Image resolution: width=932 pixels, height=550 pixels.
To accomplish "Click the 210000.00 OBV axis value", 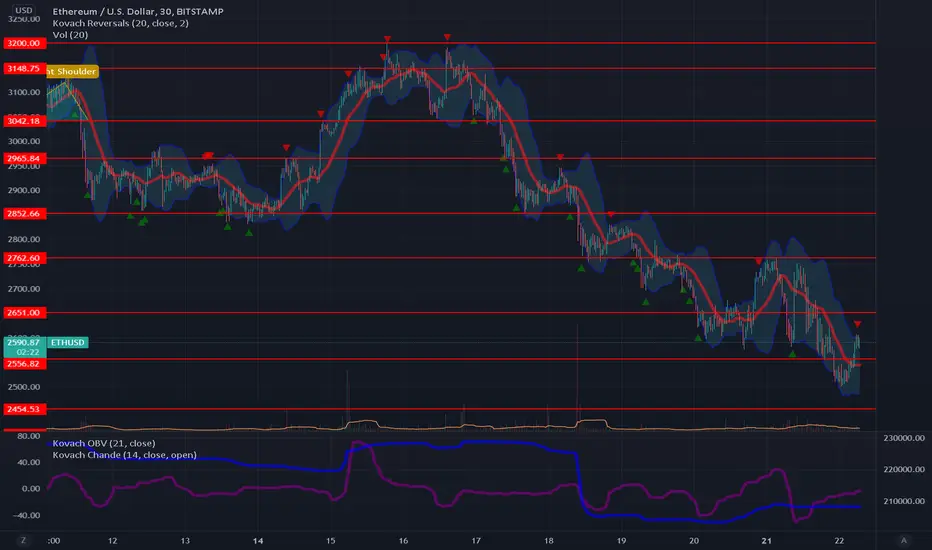I will (x=904, y=501).
